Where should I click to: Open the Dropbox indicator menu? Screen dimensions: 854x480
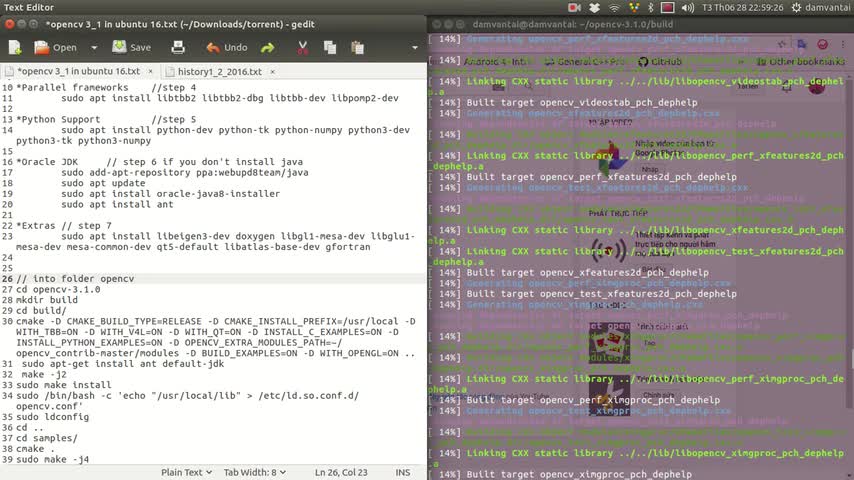click(594, 8)
